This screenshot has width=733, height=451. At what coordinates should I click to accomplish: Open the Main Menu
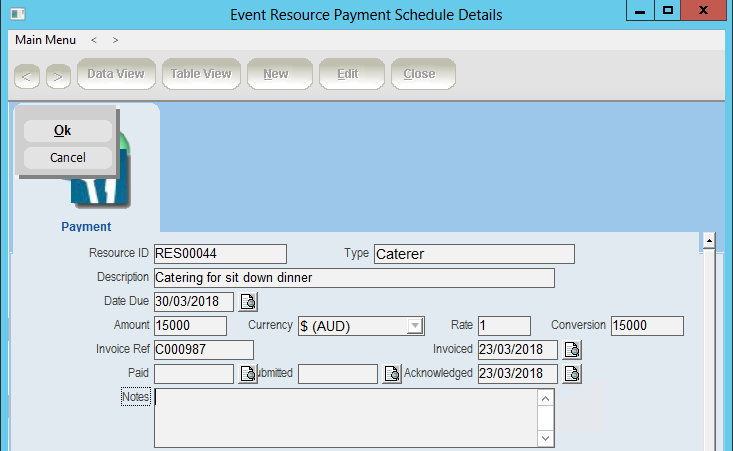pos(45,40)
